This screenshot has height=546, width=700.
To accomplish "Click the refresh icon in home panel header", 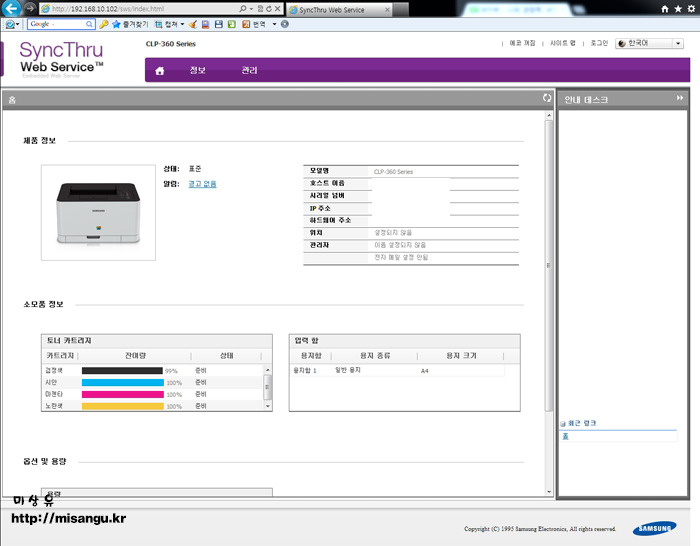I will [x=547, y=98].
